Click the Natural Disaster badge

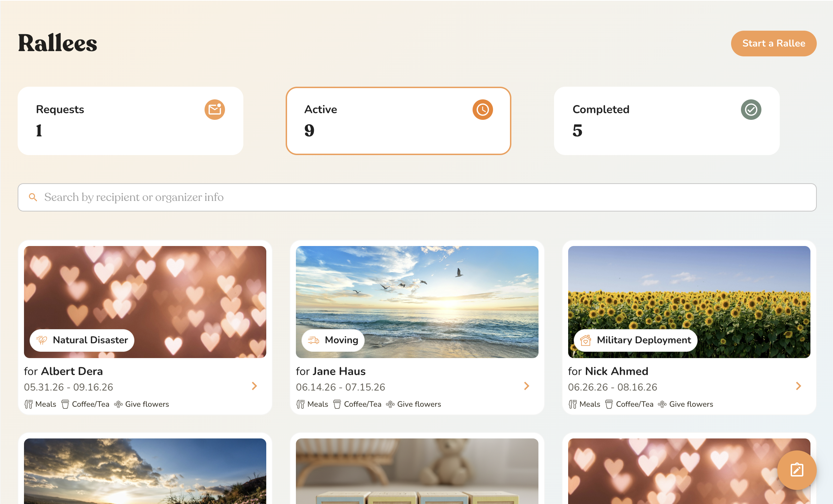(x=82, y=340)
